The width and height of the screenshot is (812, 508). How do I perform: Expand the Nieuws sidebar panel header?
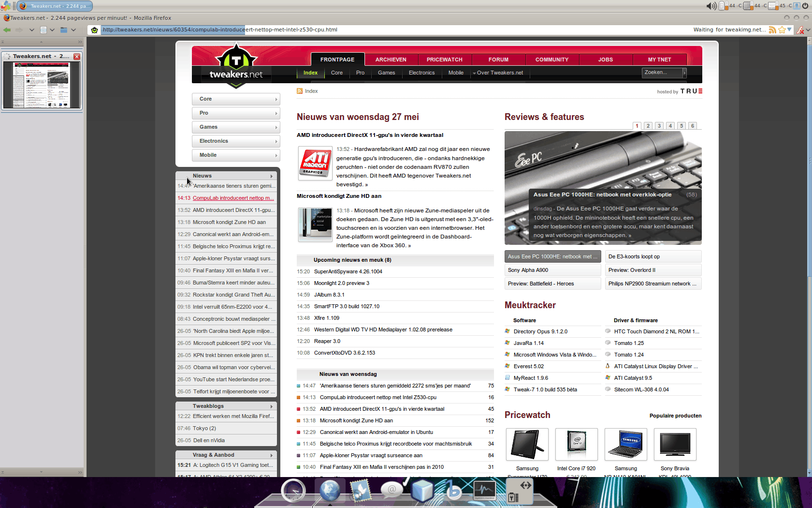click(x=226, y=176)
